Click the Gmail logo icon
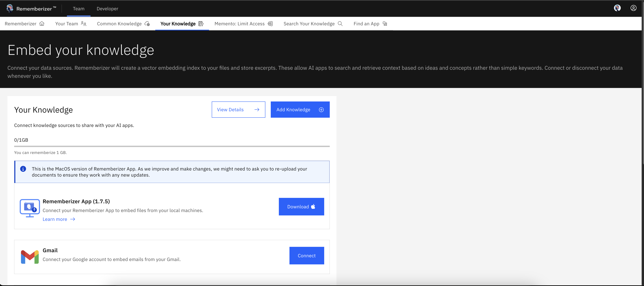 click(x=30, y=256)
